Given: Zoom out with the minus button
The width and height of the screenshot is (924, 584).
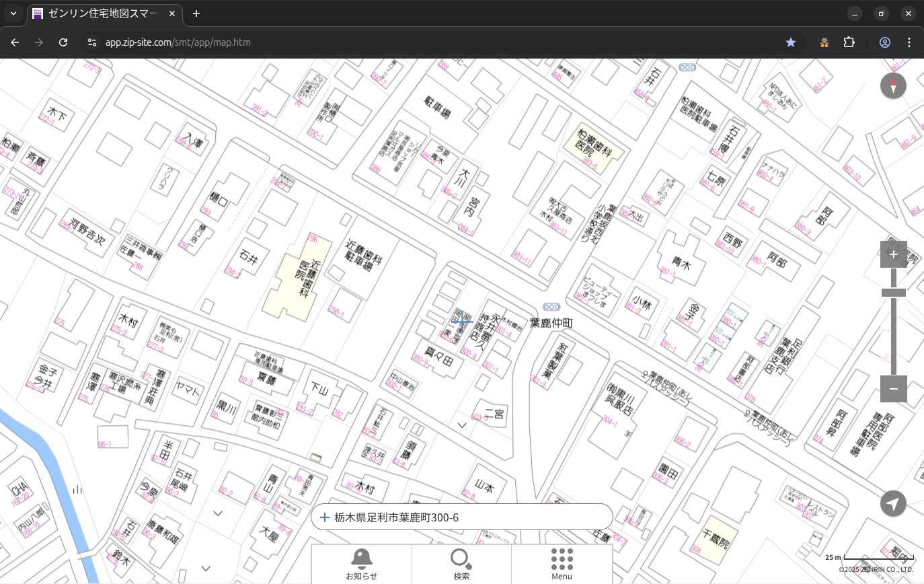Looking at the screenshot, I should click(893, 389).
